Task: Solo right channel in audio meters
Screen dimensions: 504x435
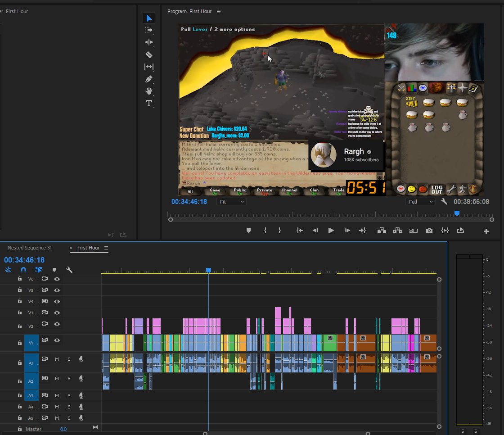Action: click(x=476, y=431)
